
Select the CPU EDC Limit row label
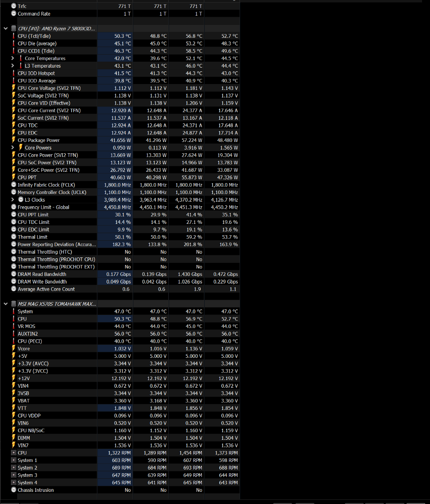34,230
